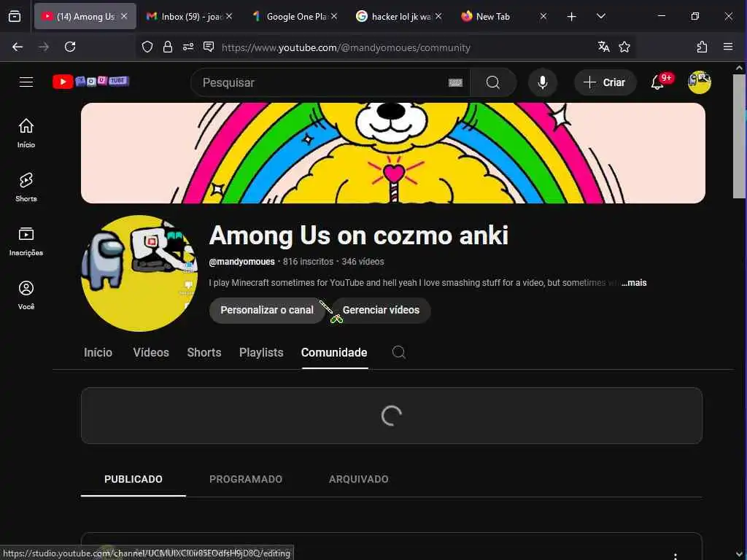Start voice search with microphone

[x=542, y=82]
